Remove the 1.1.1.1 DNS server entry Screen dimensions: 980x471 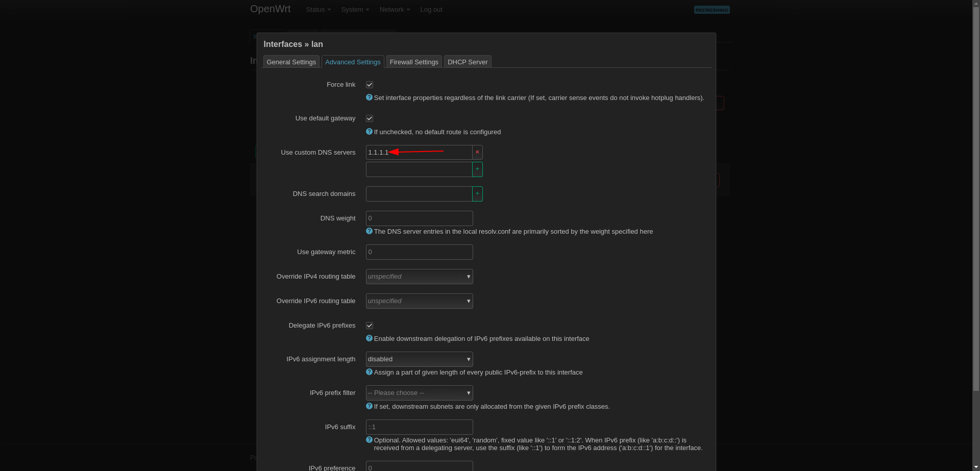click(x=477, y=152)
